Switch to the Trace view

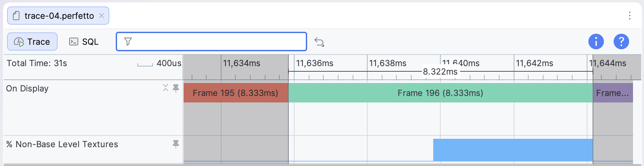(x=32, y=41)
